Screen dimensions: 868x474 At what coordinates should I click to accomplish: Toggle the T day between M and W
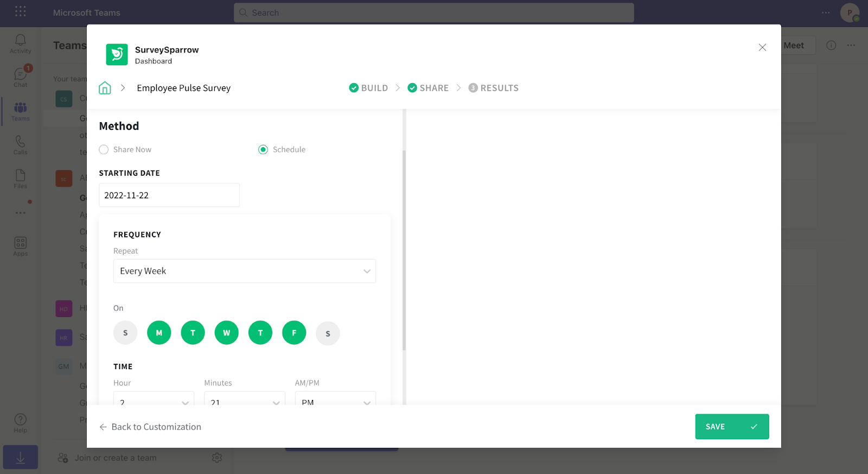click(193, 333)
